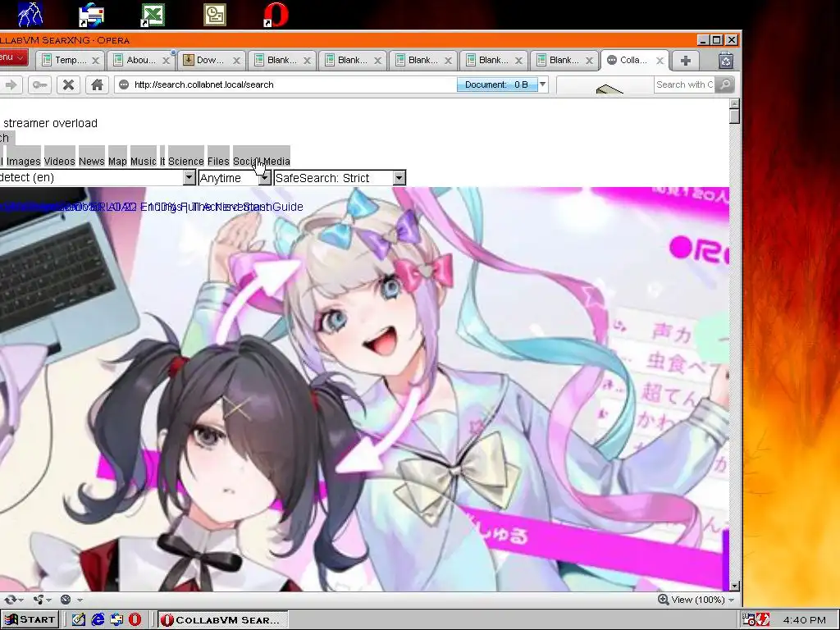Click the scrollbar up arrow
The height and width of the screenshot is (630, 840).
tap(734, 103)
